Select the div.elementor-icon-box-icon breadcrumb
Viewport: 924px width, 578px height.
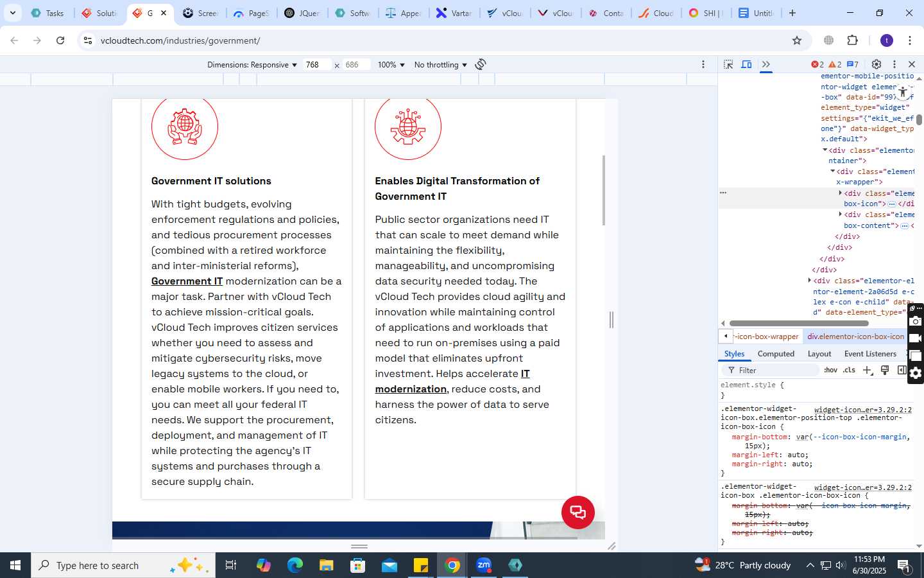pyautogui.click(x=855, y=337)
